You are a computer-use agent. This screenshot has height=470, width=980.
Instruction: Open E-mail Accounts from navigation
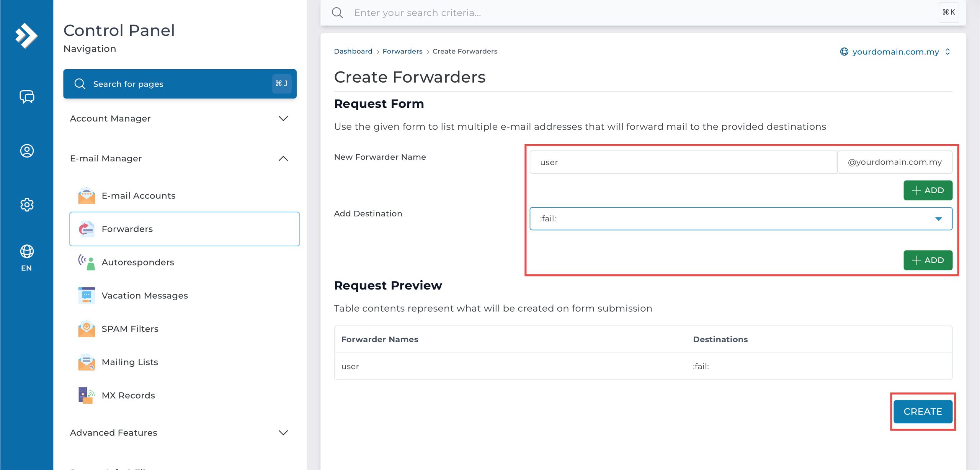(138, 196)
